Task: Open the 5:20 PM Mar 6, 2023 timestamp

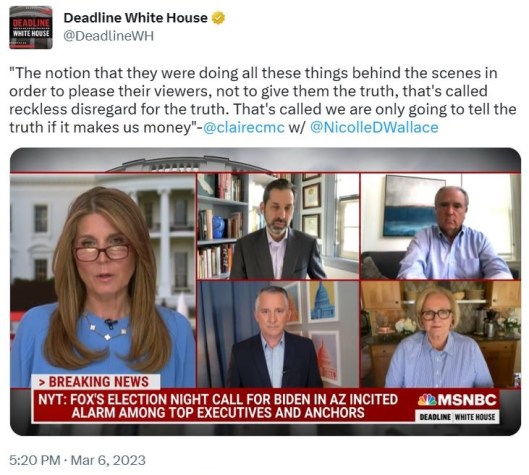Action: click(x=78, y=460)
